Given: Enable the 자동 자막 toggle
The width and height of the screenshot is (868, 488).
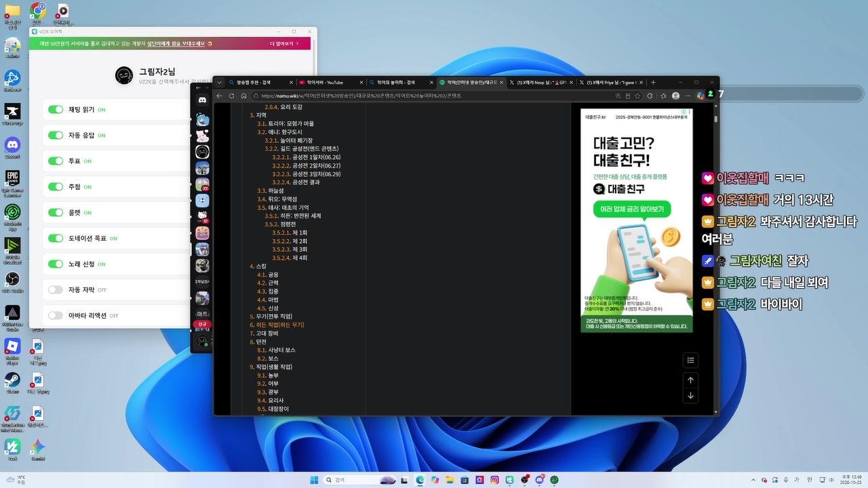Looking at the screenshot, I should [56, 289].
